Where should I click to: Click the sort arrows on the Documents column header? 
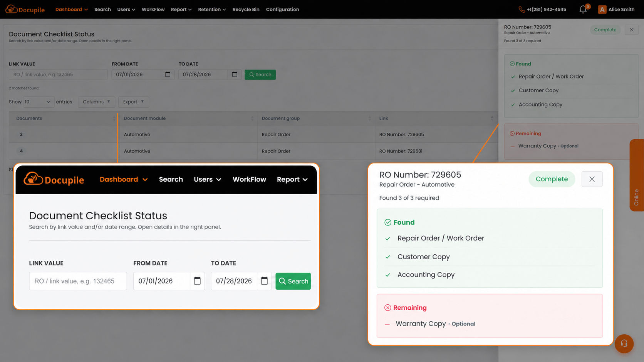[x=114, y=118]
